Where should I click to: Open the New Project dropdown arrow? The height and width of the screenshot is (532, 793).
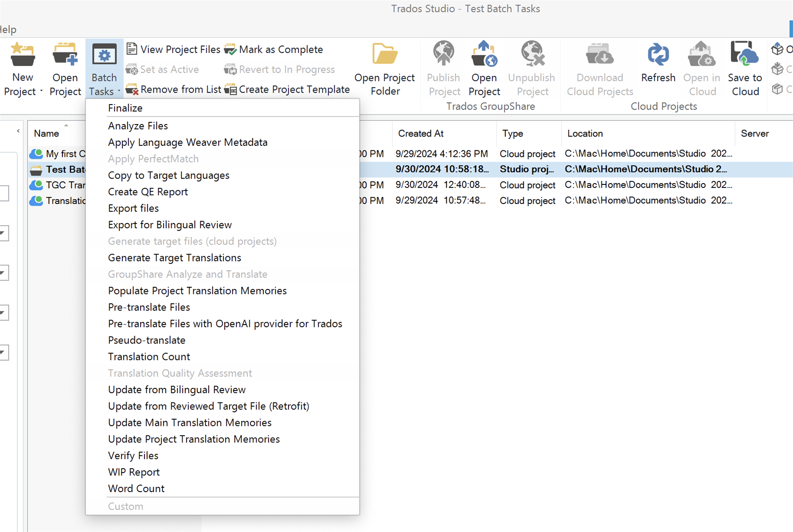pyautogui.click(x=41, y=91)
